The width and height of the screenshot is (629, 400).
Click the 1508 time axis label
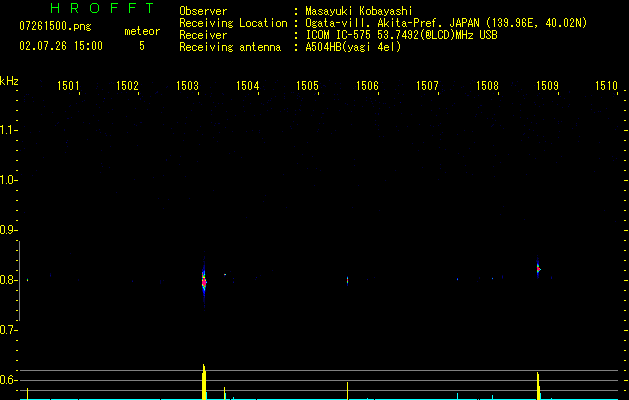(x=487, y=86)
